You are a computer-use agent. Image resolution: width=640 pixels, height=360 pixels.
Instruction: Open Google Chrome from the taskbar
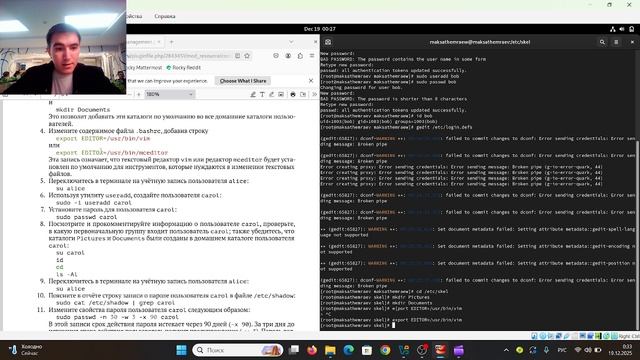click(385, 350)
